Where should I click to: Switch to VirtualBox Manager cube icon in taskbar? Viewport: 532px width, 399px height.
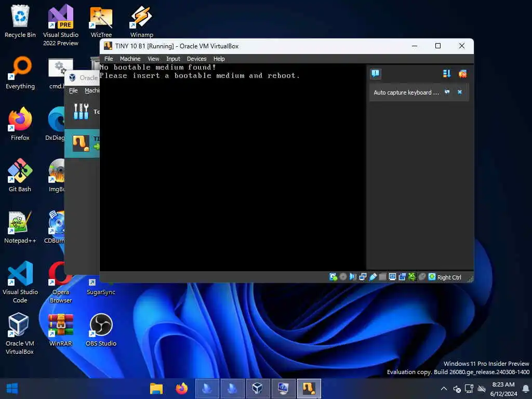pos(258,389)
